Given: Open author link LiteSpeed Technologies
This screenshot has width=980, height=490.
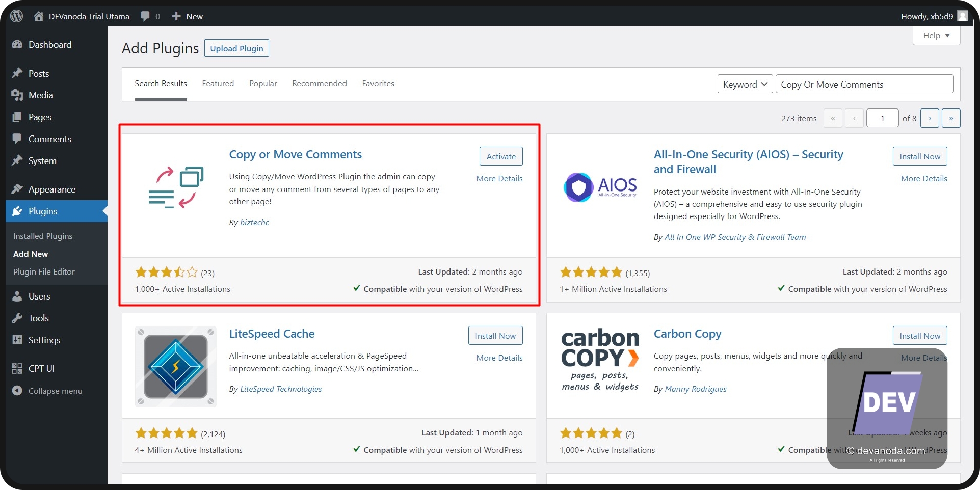Looking at the screenshot, I should 281,389.
